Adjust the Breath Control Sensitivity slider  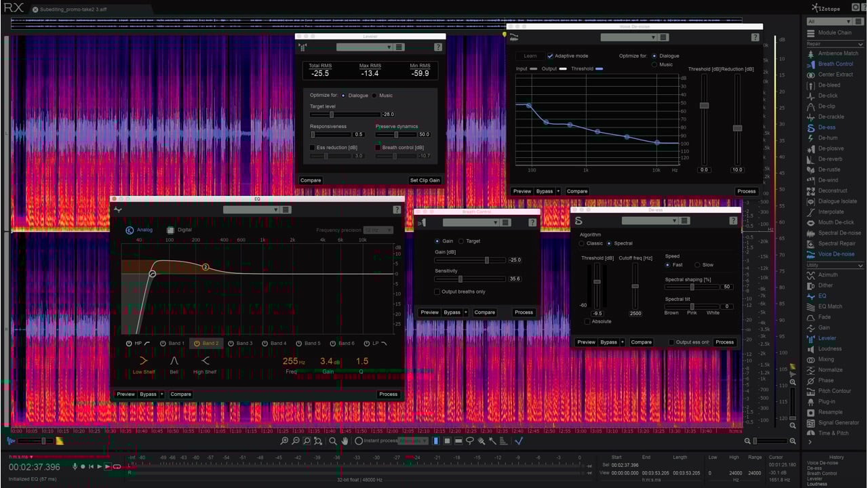[460, 279]
